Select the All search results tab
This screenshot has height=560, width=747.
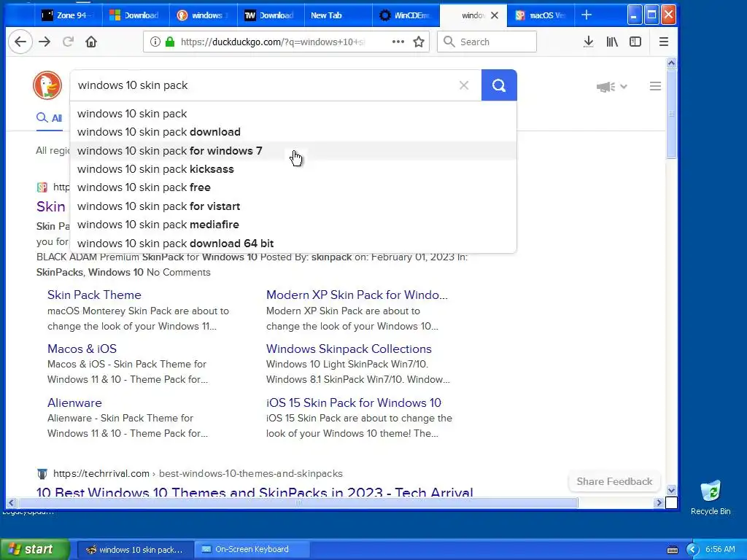[x=50, y=117]
